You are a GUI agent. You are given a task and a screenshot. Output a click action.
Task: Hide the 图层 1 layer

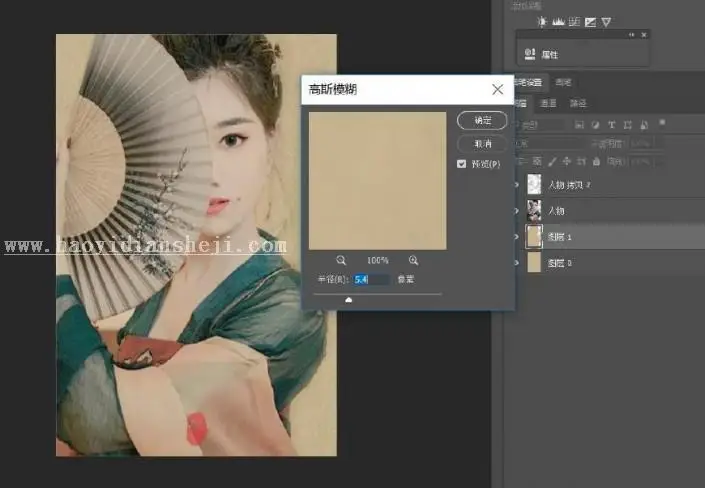(517, 237)
